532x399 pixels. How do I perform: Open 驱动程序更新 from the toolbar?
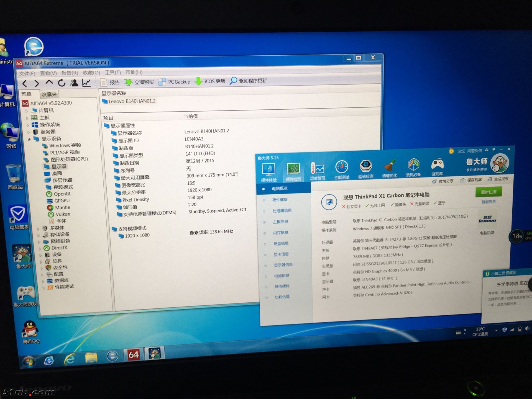coord(248,81)
